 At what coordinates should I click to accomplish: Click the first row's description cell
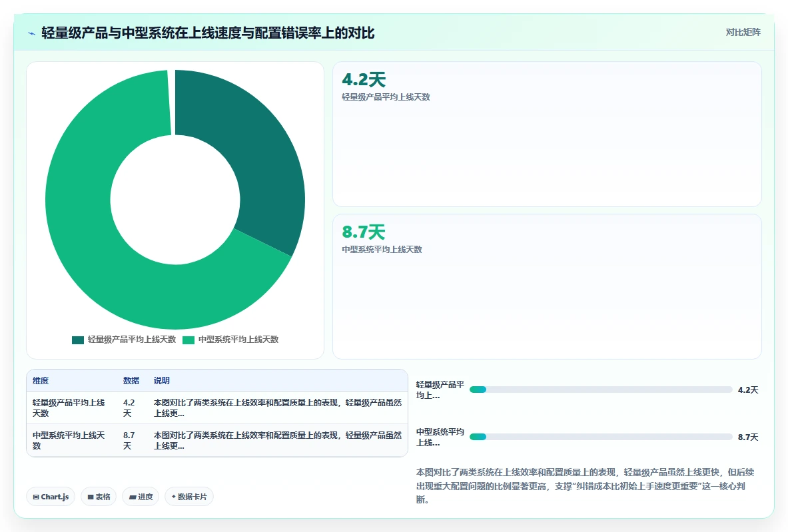point(277,408)
